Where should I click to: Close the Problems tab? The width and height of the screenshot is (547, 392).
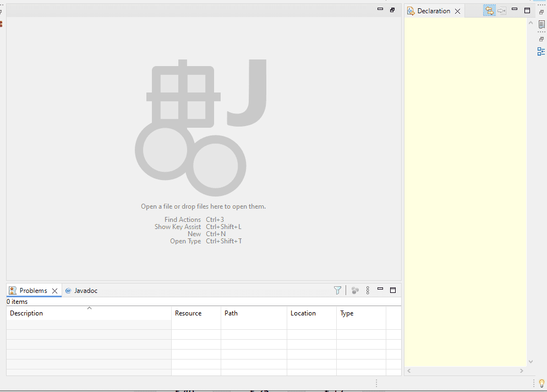coord(55,291)
